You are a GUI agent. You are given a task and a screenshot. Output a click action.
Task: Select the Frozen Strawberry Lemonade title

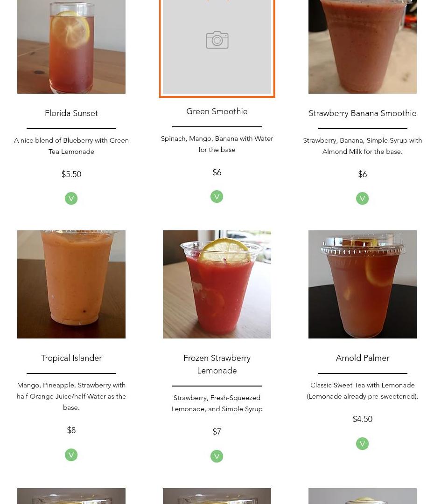pyautogui.click(x=217, y=364)
